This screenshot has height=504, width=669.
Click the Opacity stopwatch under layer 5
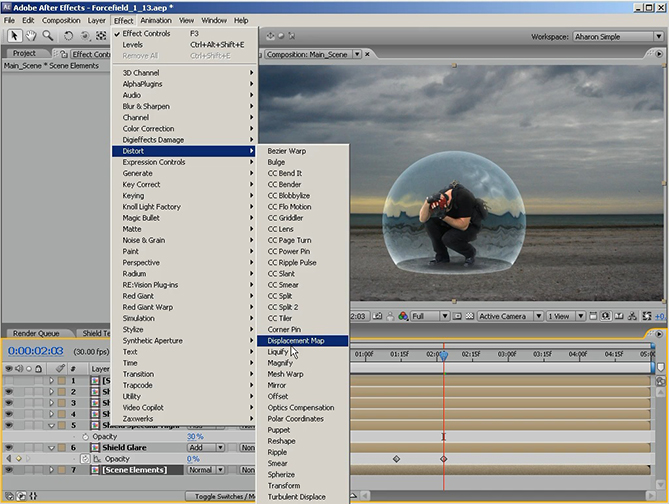coord(85,437)
